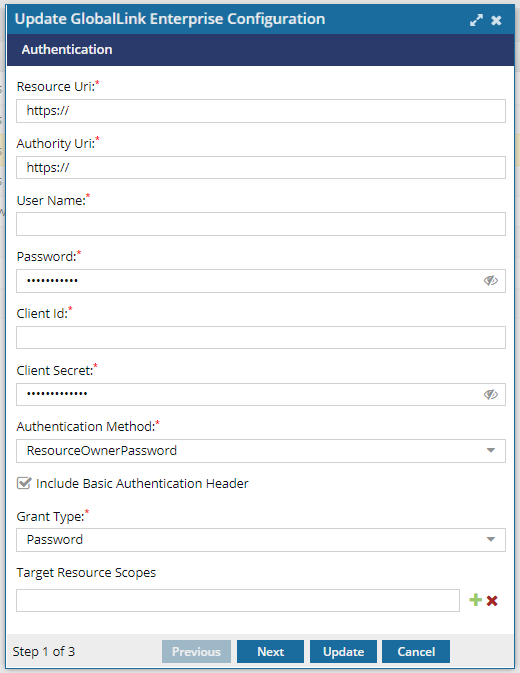Click the Update button
520x673 pixels.
343,652
